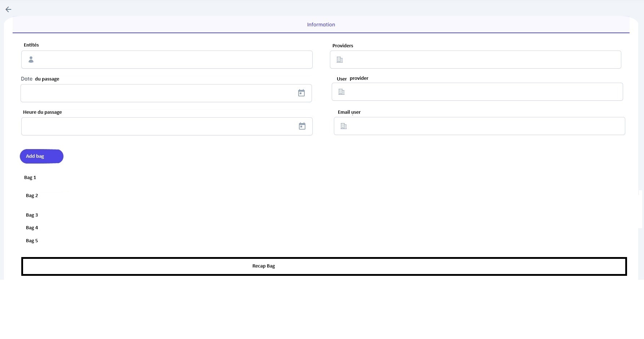This screenshot has height=339, width=644.
Task: Click into the Date du passage field
Action: point(159,93)
